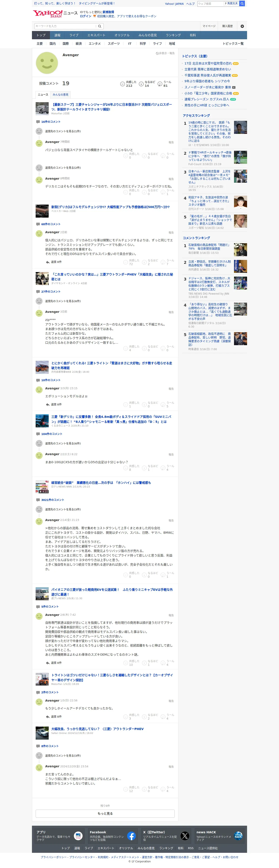Open 速報 in the blue navigation bar
Image resolution: width=279 pixels, height=868 pixels.
coord(57,35)
